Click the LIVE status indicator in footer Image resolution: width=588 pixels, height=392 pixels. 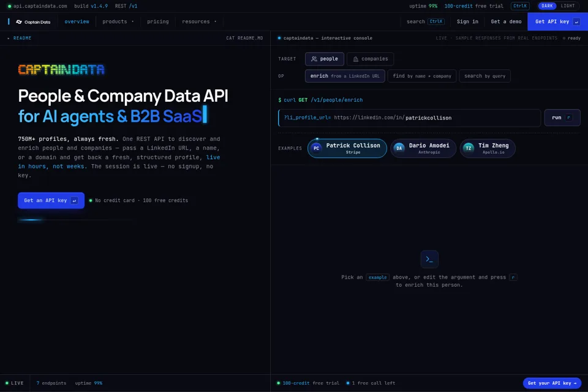pyautogui.click(x=14, y=383)
